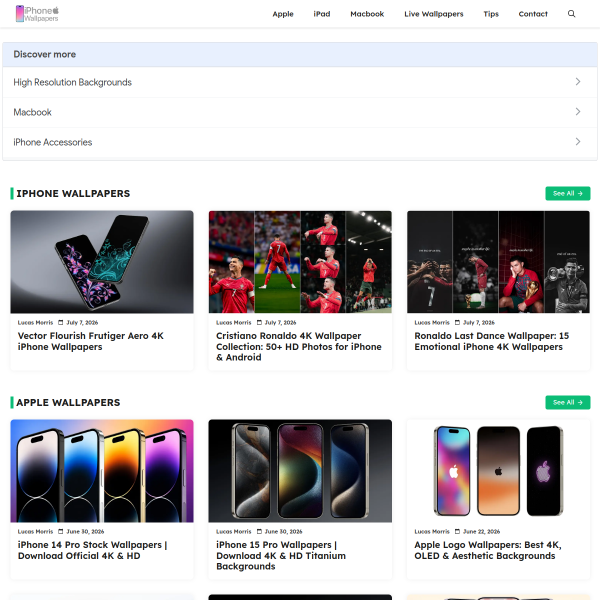
Task: Click calendar icon on Vector Flourish post
Action: coord(60,323)
